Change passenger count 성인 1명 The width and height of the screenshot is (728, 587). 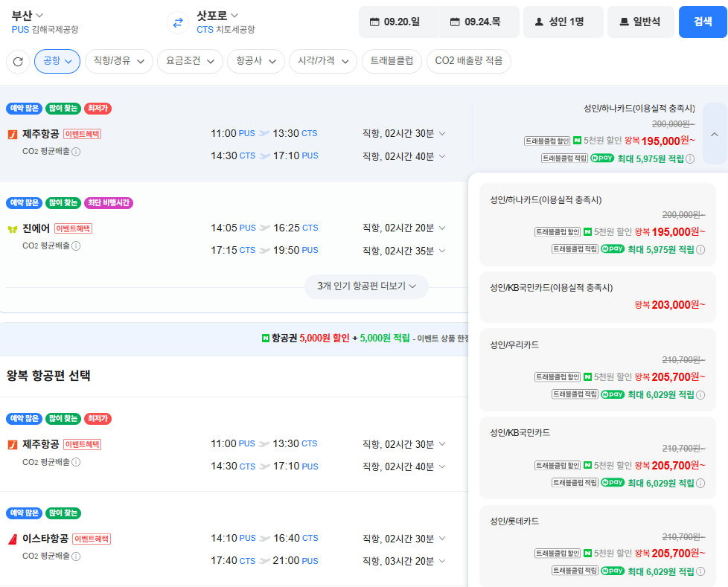[x=563, y=22]
